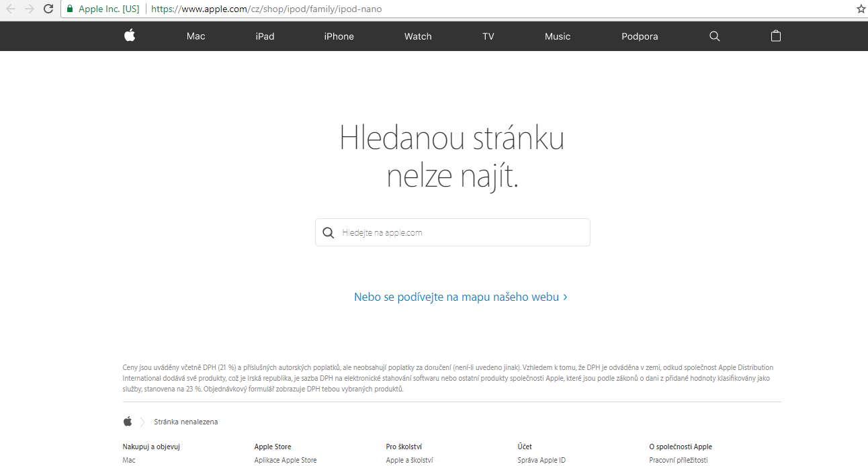
Task: Click the browser address bar URL
Action: tap(267, 9)
